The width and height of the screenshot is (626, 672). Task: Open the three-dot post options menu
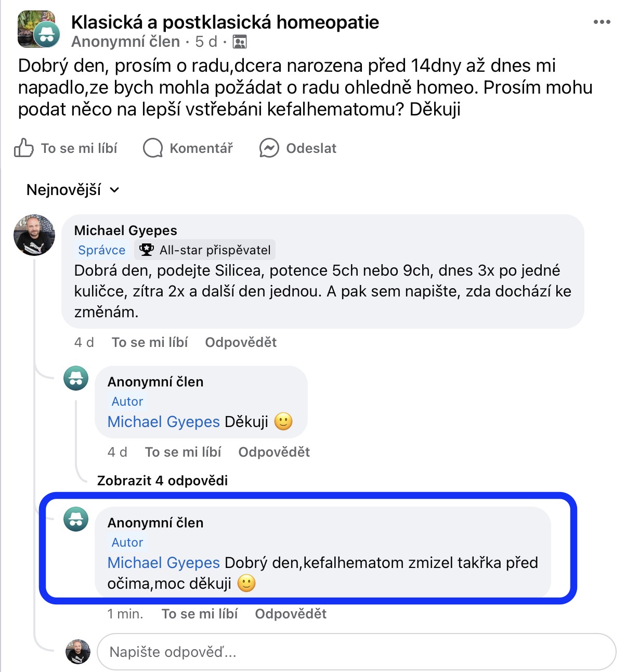tap(602, 22)
